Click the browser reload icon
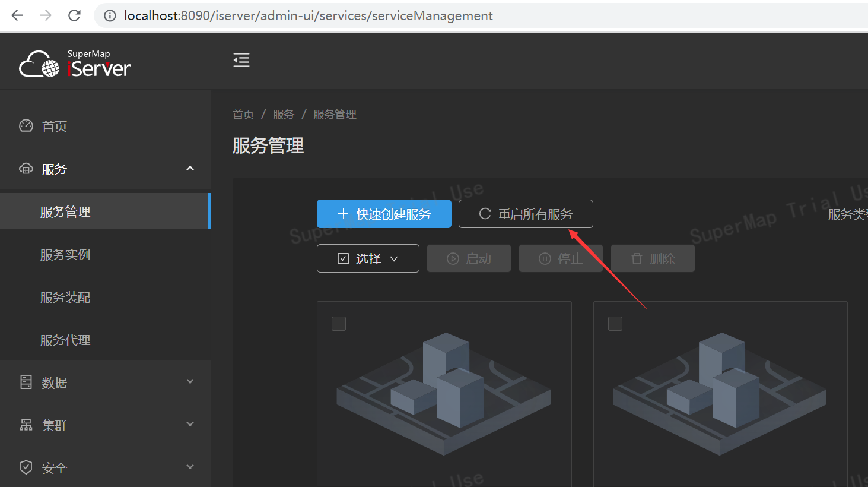Screen dimensions: 868x487 coord(74,15)
